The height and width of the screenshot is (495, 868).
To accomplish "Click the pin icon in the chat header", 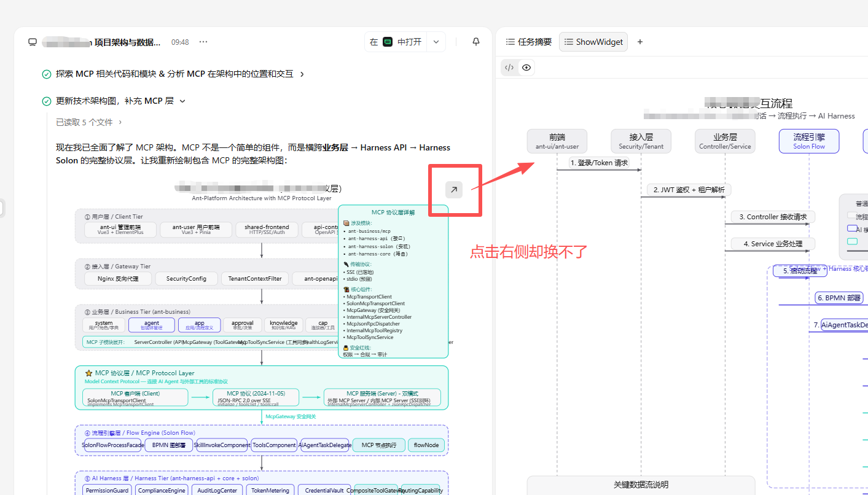I will click(x=475, y=42).
